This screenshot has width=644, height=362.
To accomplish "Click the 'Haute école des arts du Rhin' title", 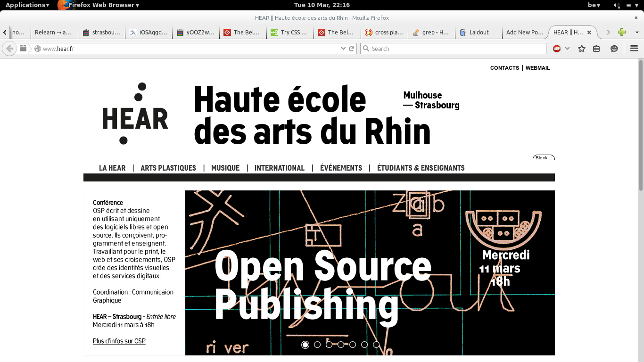I will coord(312,115).
